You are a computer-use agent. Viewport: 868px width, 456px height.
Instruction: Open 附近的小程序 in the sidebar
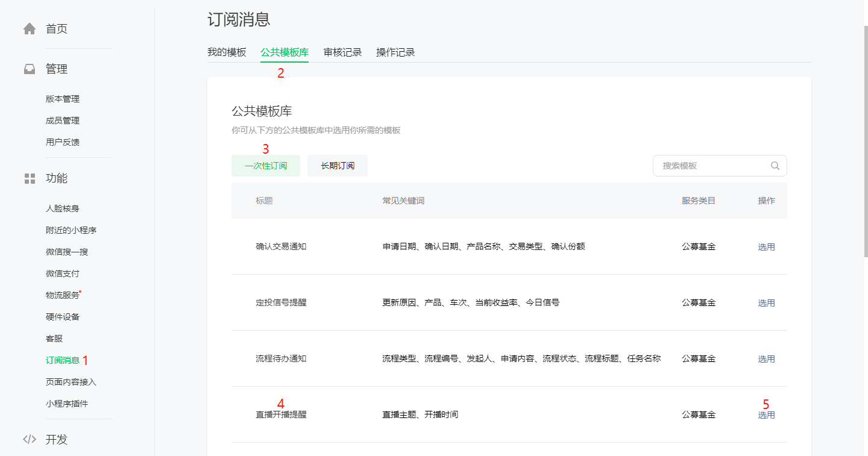tap(71, 230)
